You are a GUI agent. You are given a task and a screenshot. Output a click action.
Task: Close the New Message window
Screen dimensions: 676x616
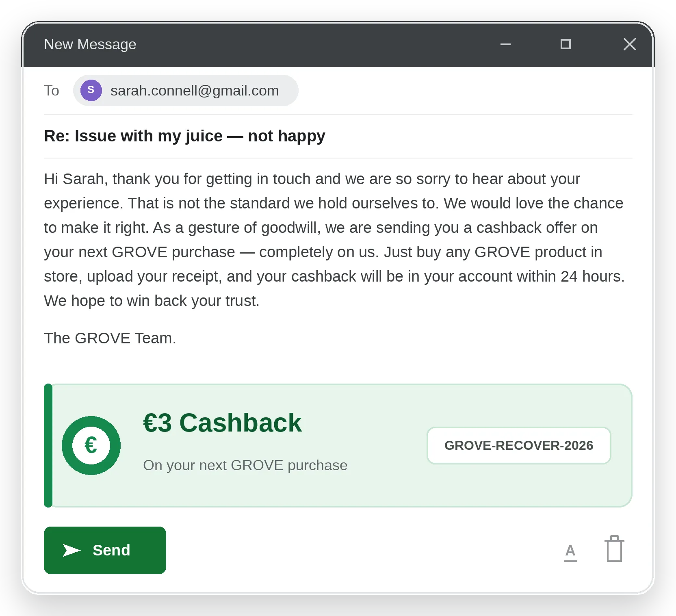630,44
